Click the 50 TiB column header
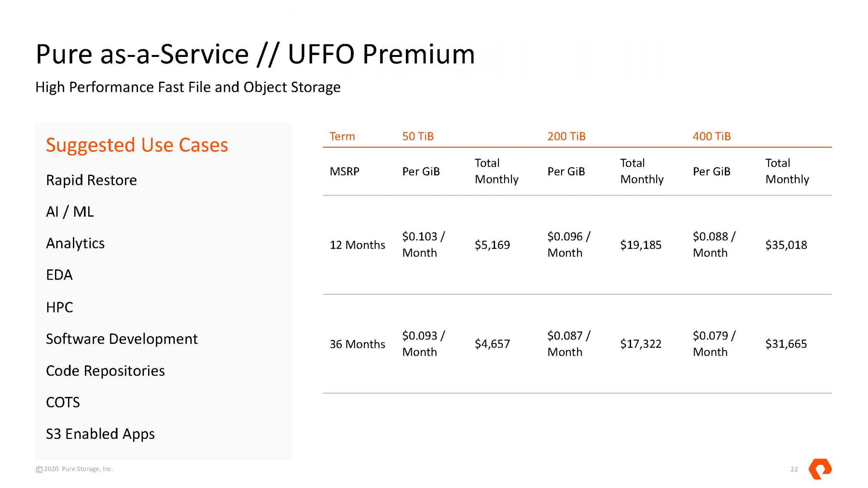The image size is (868, 488). [418, 136]
